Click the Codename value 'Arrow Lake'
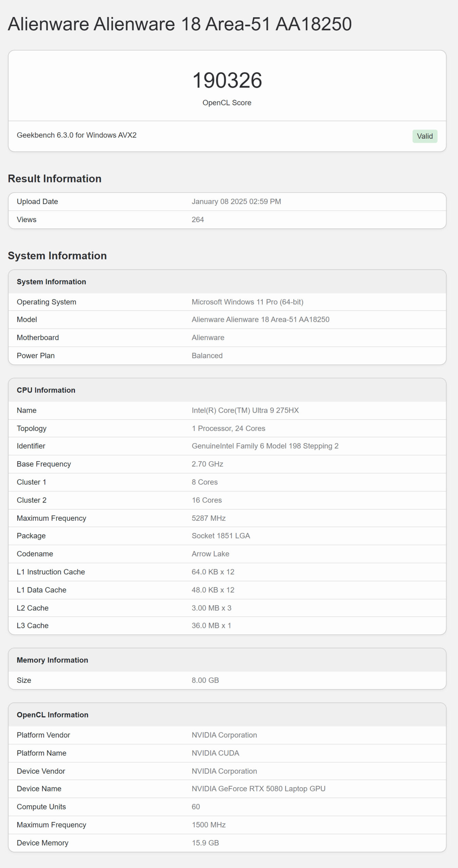The width and height of the screenshot is (458, 868). (x=211, y=554)
